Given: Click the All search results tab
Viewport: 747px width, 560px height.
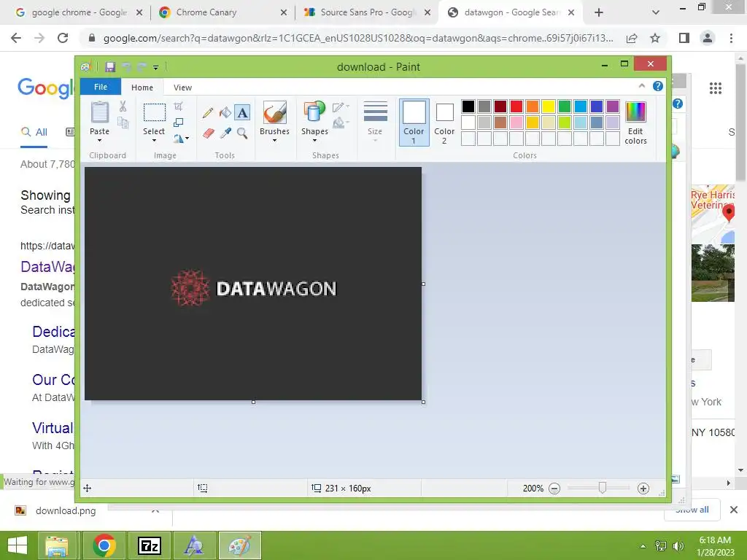Looking at the screenshot, I should 34,132.
